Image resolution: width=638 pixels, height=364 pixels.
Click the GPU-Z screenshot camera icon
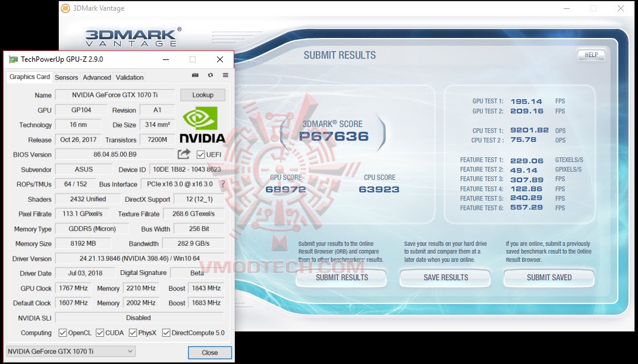[195, 75]
